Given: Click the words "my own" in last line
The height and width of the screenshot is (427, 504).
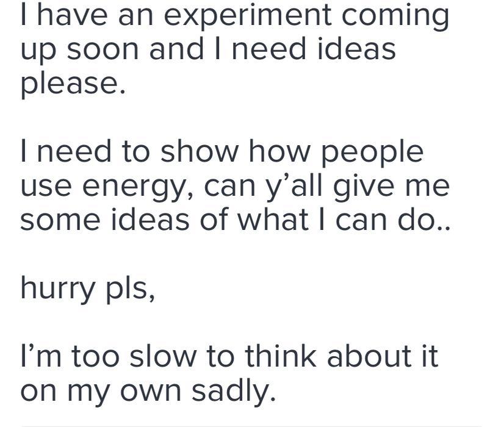Looking at the screenshot, I should click(124, 393).
